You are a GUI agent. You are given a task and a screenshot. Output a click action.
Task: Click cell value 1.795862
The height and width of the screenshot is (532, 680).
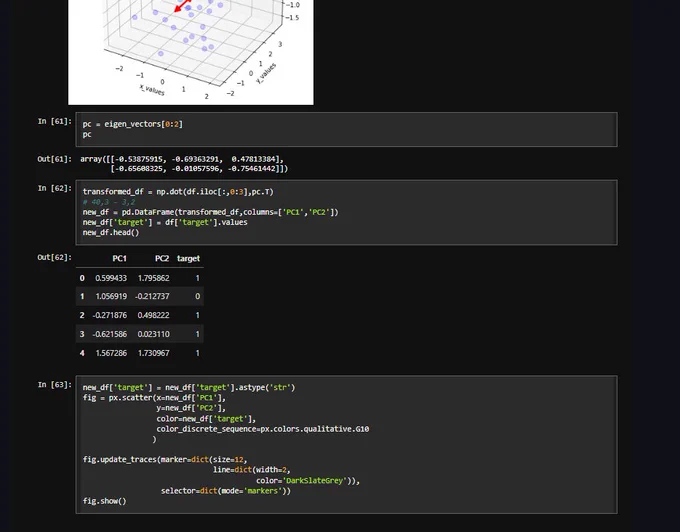tap(154, 278)
